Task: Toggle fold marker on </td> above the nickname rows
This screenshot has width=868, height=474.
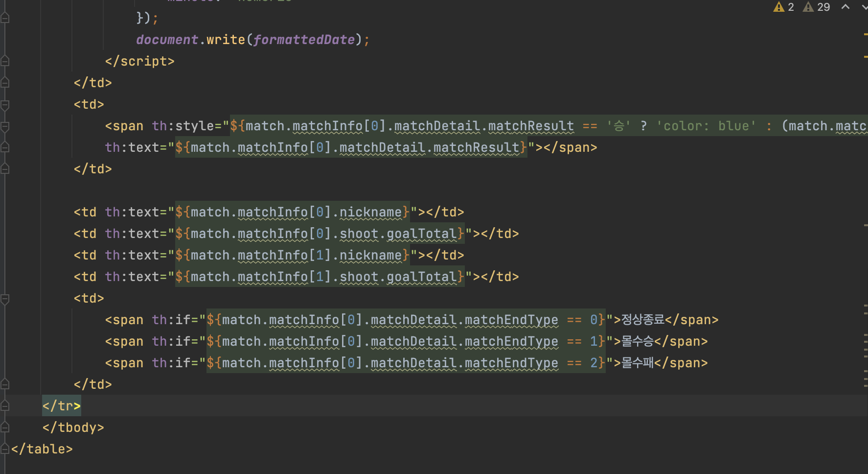Action: [5, 169]
